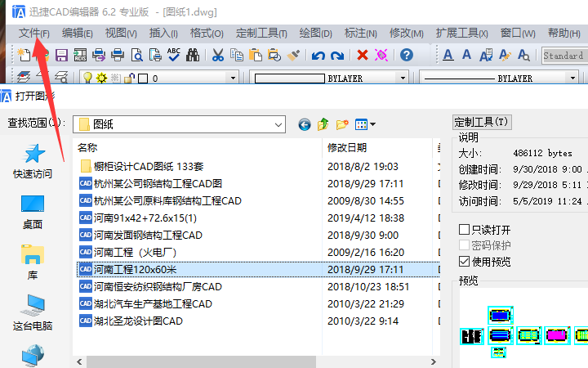Viewport: 588px width, 368px height.
Task: Click the Cut scissors icon
Action: (x=218, y=56)
